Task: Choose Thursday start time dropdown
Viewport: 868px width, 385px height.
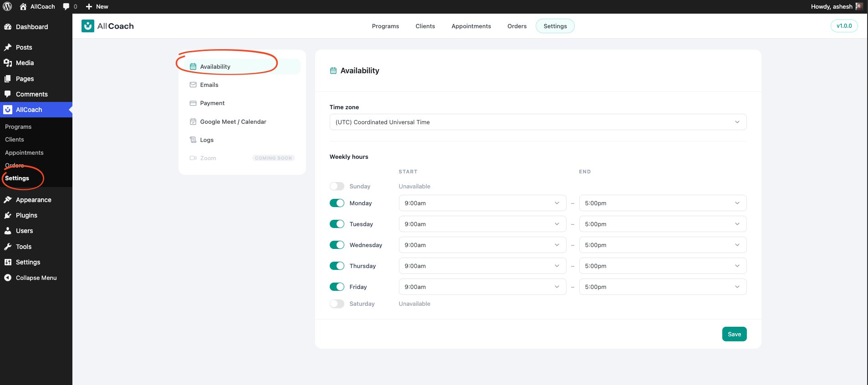Action: coord(482,266)
